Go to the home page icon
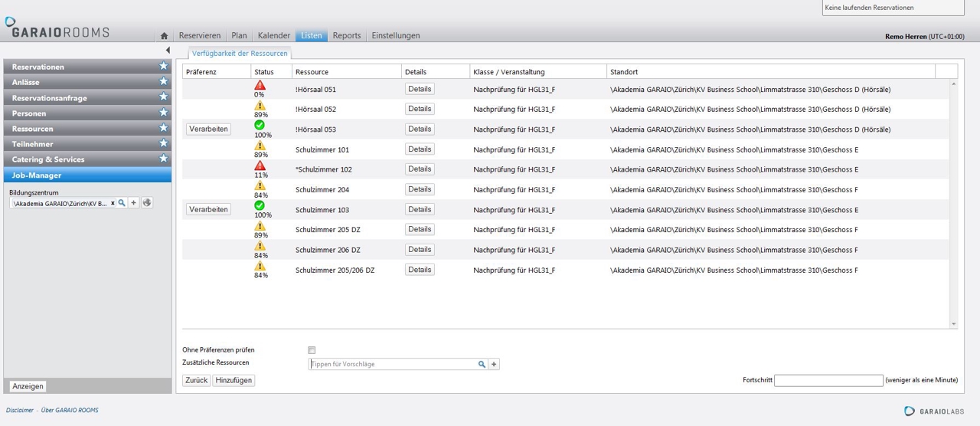Screen dimensions: 980x426 164,36
